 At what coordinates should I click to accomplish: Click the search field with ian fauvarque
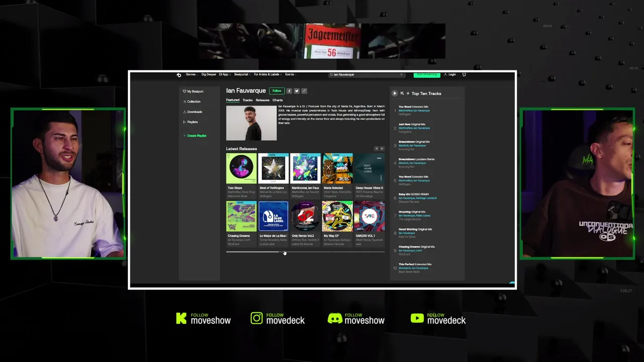(x=366, y=74)
